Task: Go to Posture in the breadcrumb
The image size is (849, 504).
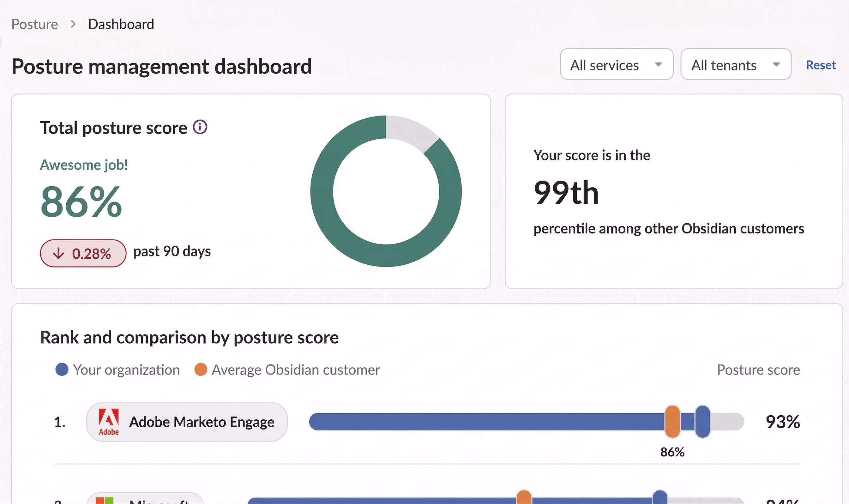Action: 35,24
